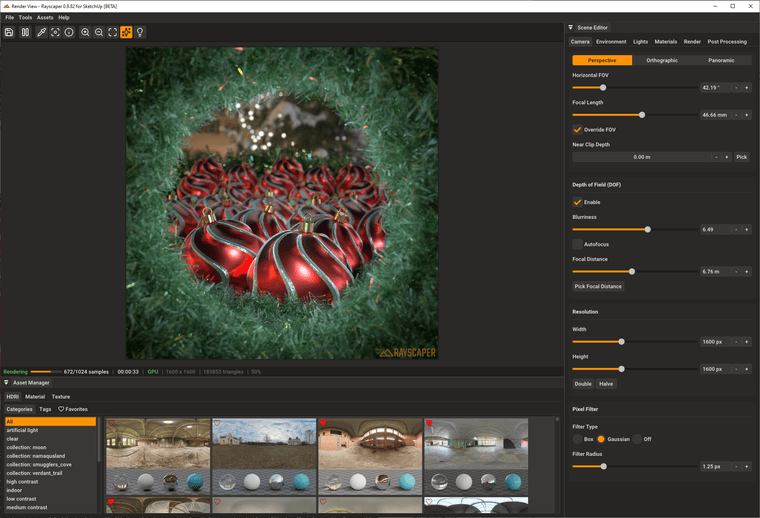Select the eyedropper picker tool
Viewport: 760px width, 518px height.
point(41,32)
